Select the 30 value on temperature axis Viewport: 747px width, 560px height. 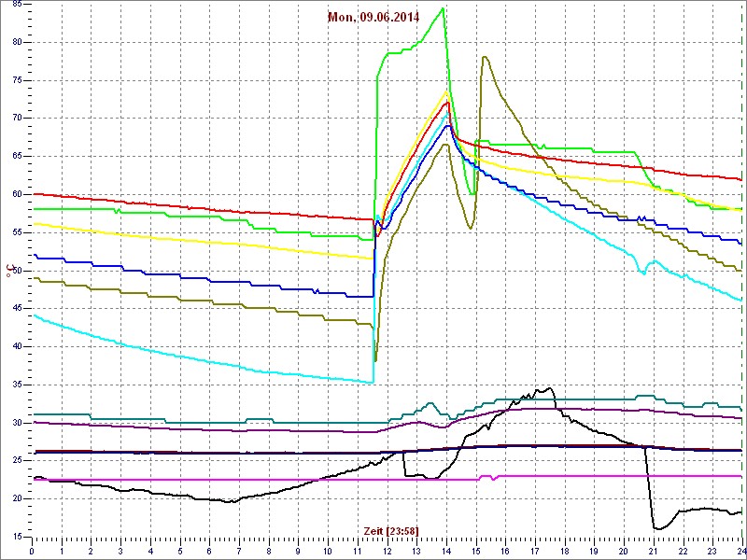[x=16, y=423]
